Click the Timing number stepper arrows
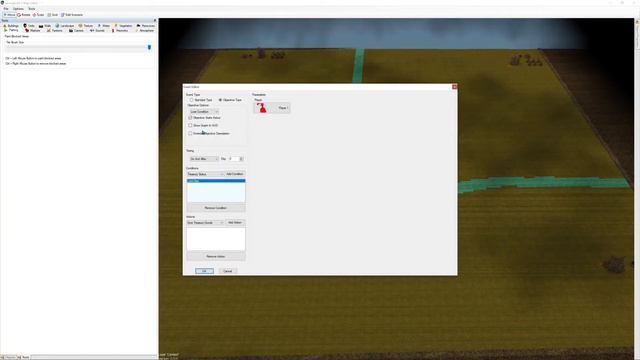640x360 pixels. coord(241,159)
